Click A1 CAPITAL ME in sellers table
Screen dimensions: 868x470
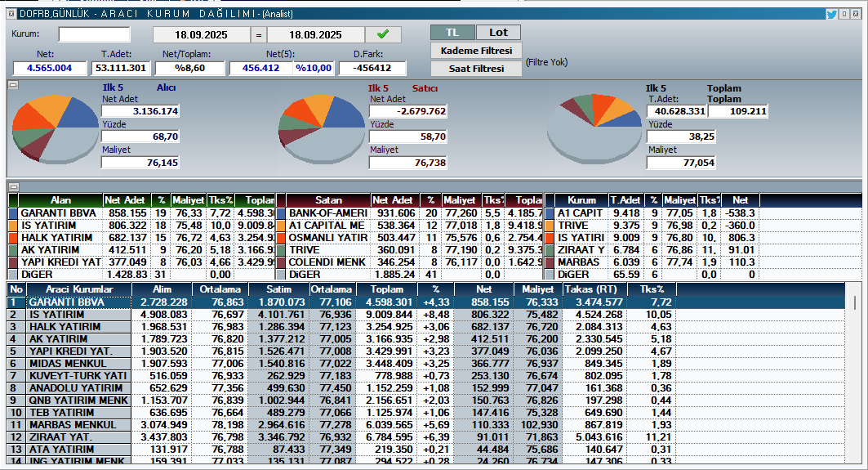[327, 225]
